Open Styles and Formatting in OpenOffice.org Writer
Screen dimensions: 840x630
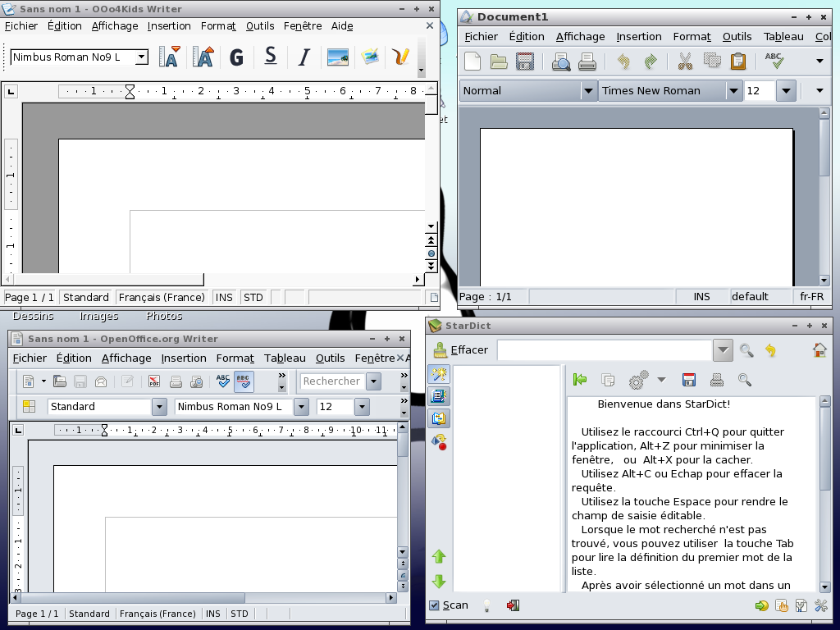point(29,407)
